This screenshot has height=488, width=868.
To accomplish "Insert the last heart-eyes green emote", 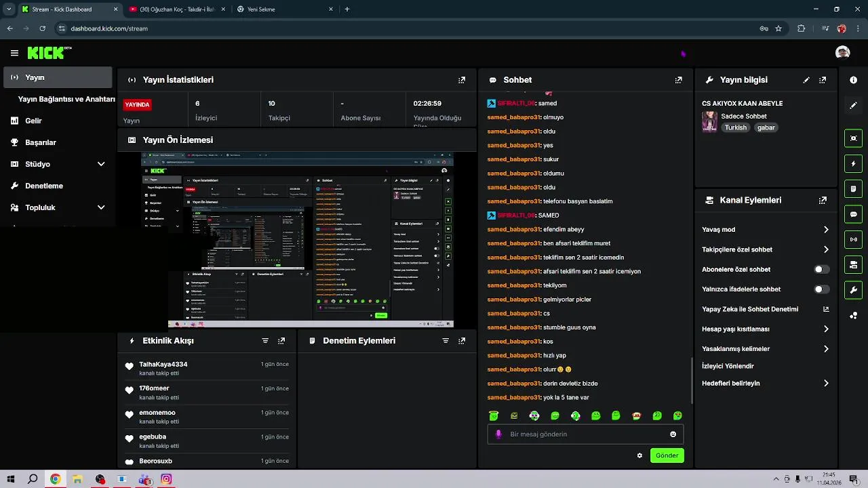I will click(677, 415).
